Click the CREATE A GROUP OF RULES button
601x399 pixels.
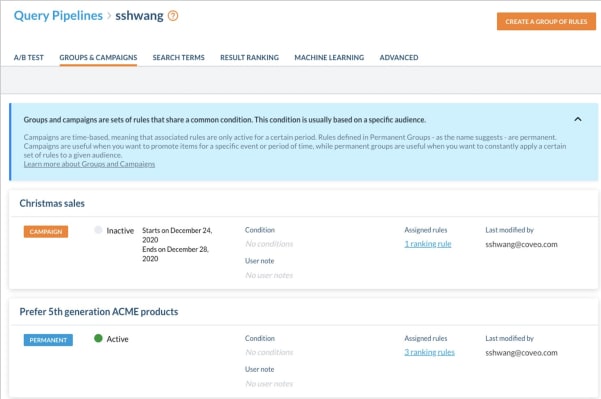click(546, 21)
